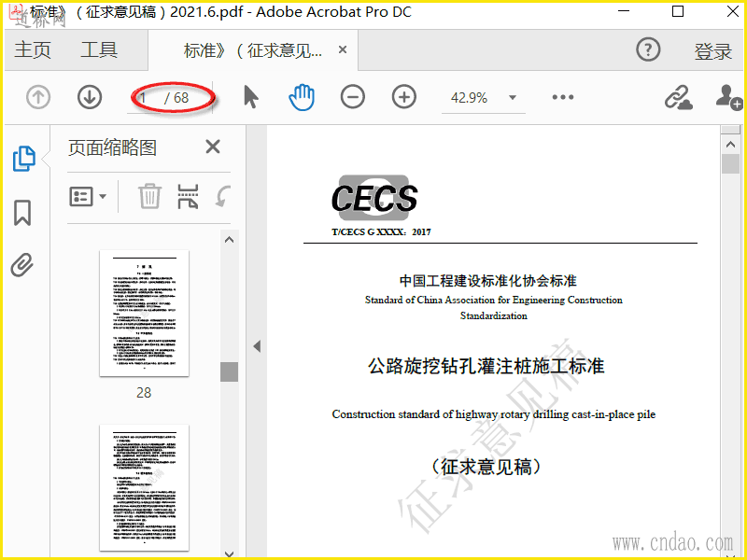This screenshot has width=747, height=560.
Task: Click the page number input field
Action: pyautogui.click(x=145, y=98)
